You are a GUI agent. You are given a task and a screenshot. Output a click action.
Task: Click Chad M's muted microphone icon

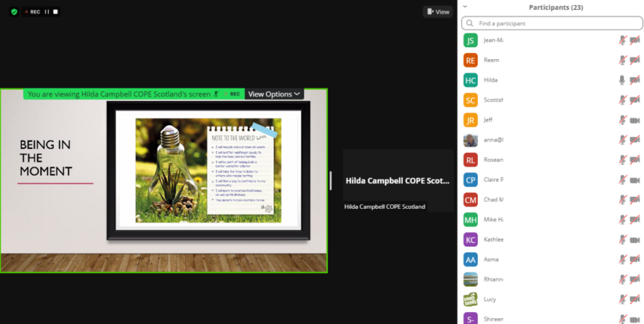[623, 199]
